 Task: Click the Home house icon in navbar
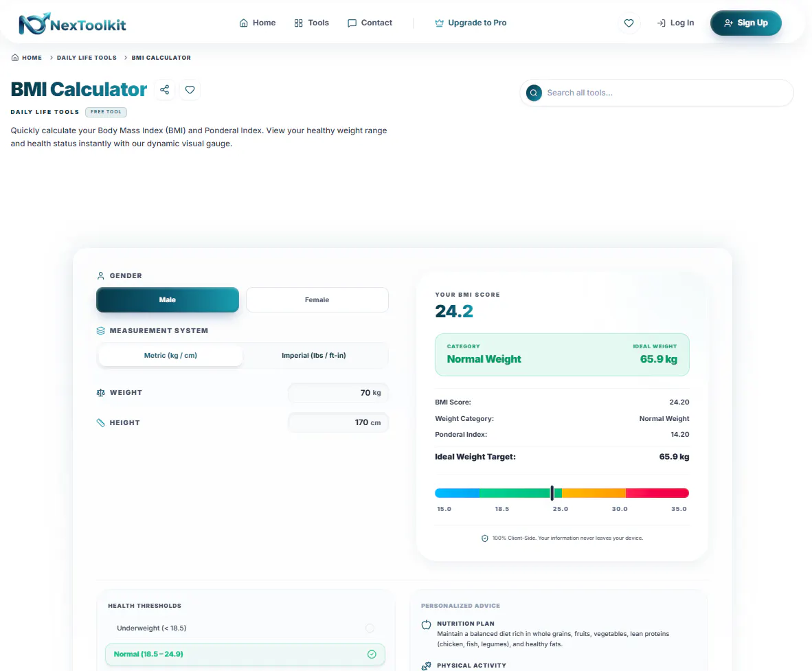point(243,23)
